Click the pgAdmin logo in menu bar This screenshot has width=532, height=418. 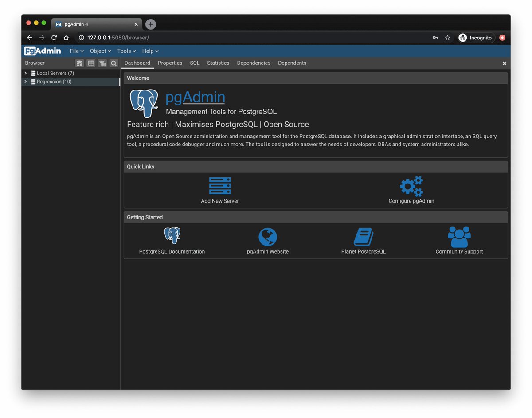point(43,51)
